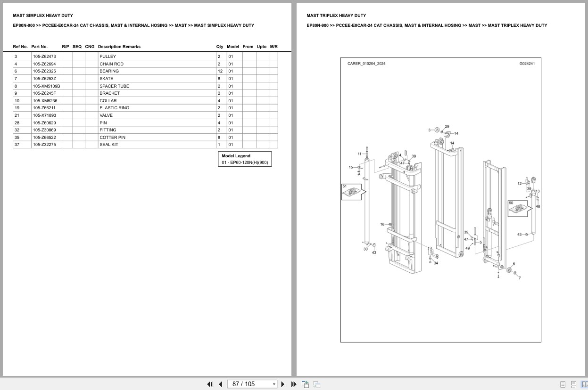Jump to the last page

pos(294,384)
